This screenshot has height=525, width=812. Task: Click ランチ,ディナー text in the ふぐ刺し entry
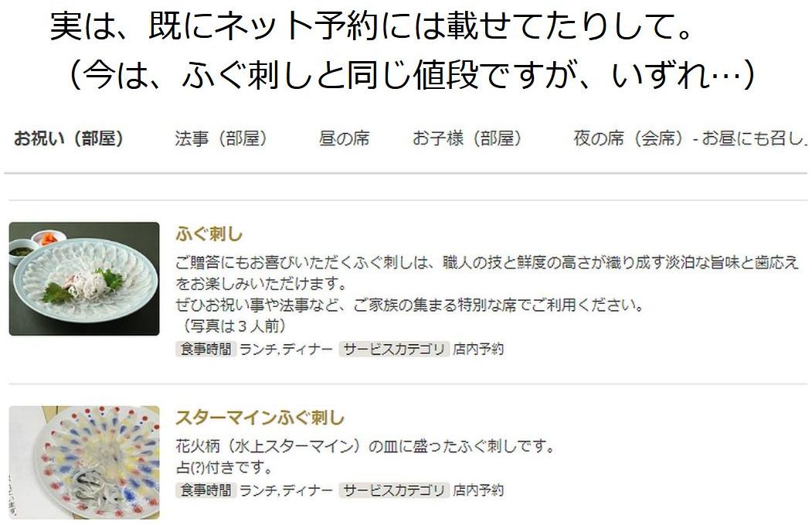pos(287,349)
